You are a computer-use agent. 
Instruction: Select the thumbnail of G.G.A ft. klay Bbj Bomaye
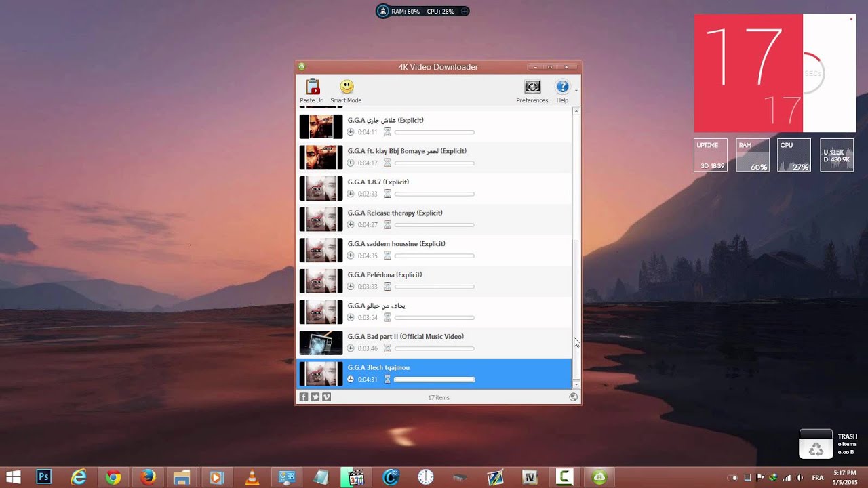[321, 157]
